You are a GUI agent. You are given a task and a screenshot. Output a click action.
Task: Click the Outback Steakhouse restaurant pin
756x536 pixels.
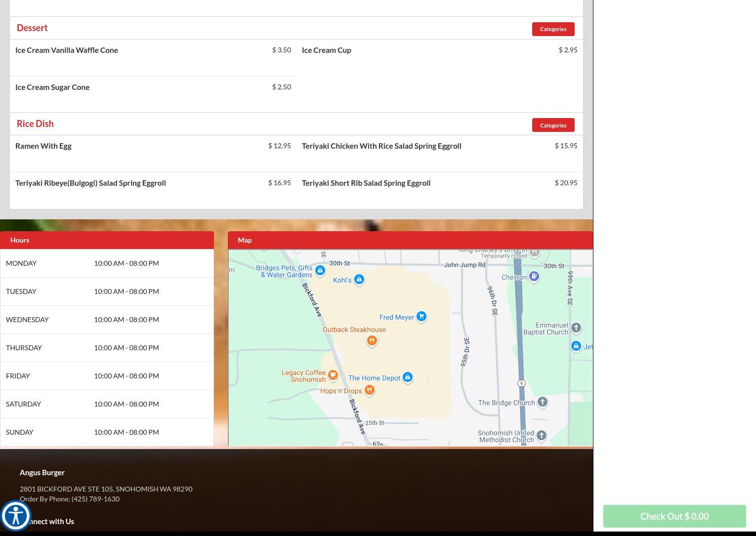pyautogui.click(x=372, y=340)
